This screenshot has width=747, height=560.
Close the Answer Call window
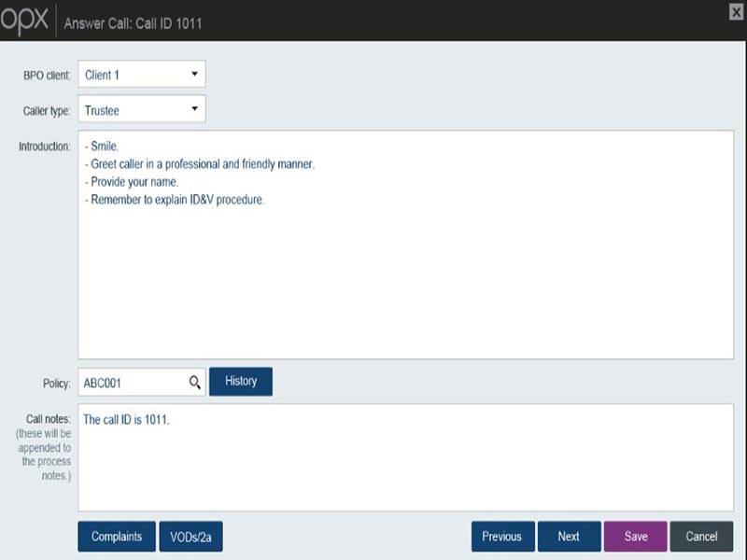(x=737, y=12)
